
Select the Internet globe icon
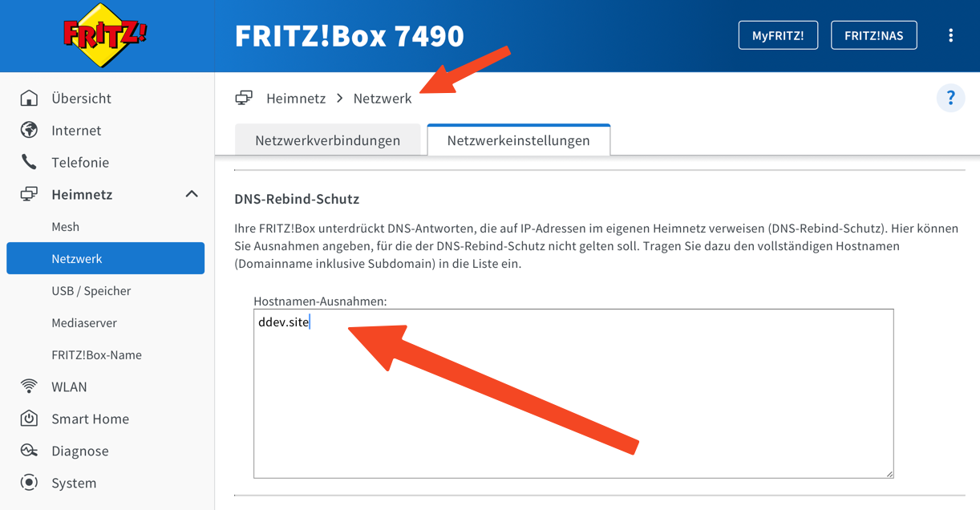pos(29,130)
